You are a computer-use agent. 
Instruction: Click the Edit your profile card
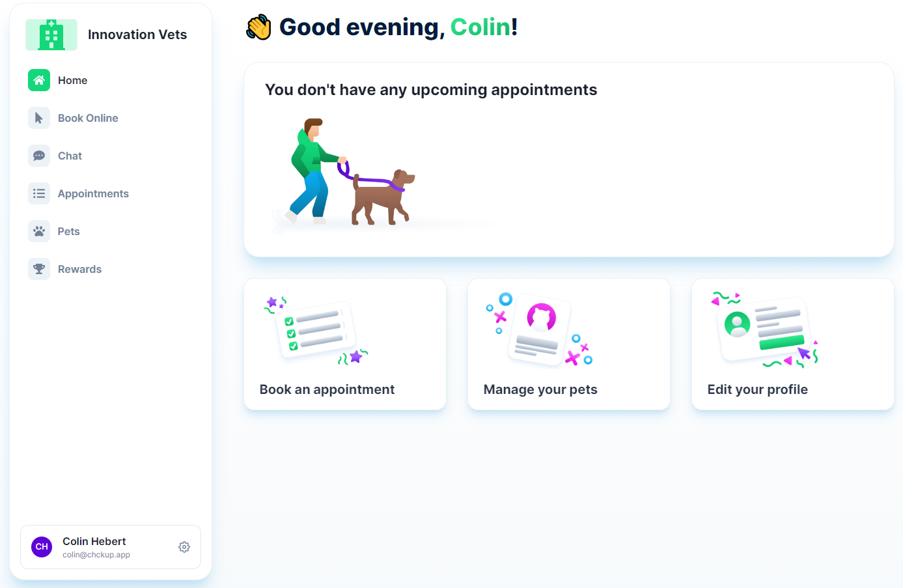coord(792,344)
